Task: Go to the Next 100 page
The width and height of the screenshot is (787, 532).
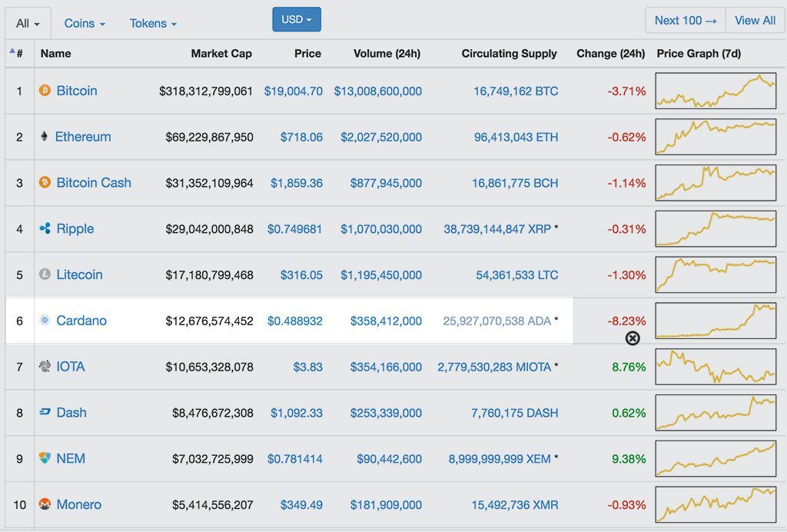Action: [685, 21]
